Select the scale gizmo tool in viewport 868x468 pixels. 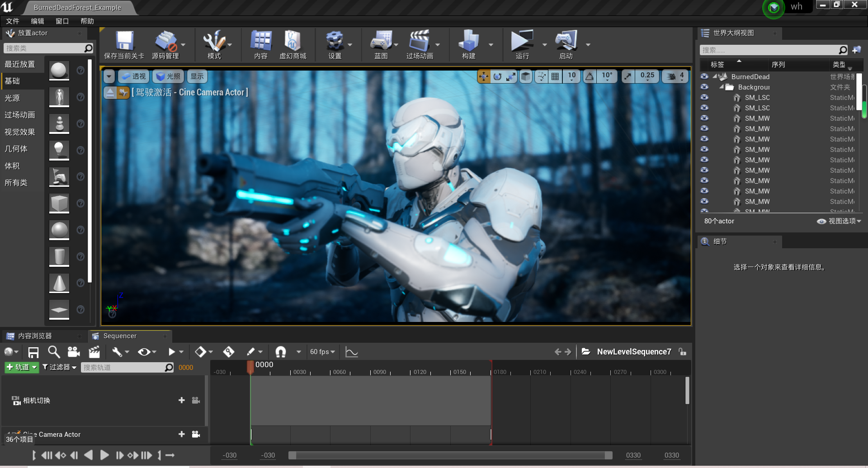click(x=511, y=76)
